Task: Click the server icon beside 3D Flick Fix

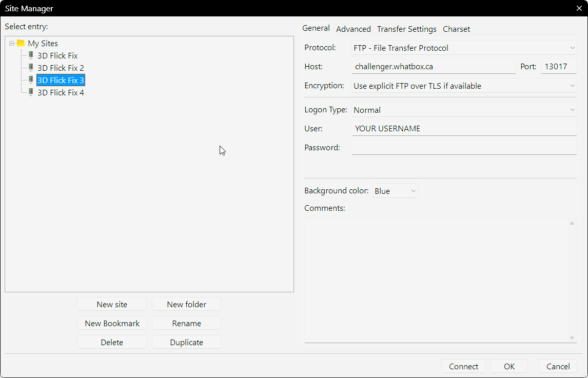Action: (31, 55)
